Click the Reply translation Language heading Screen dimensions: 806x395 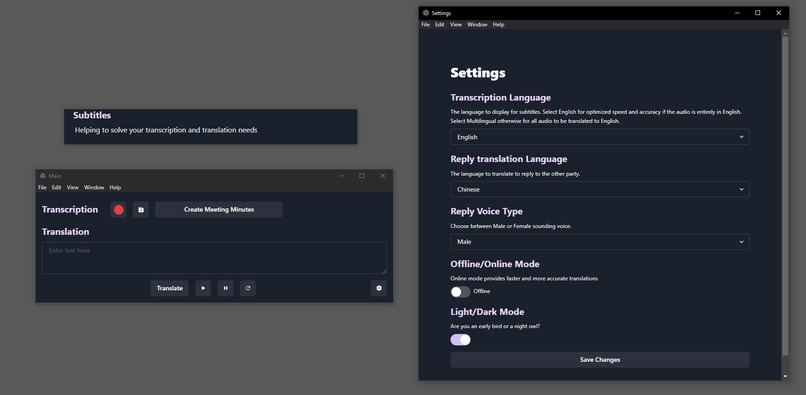click(x=509, y=159)
